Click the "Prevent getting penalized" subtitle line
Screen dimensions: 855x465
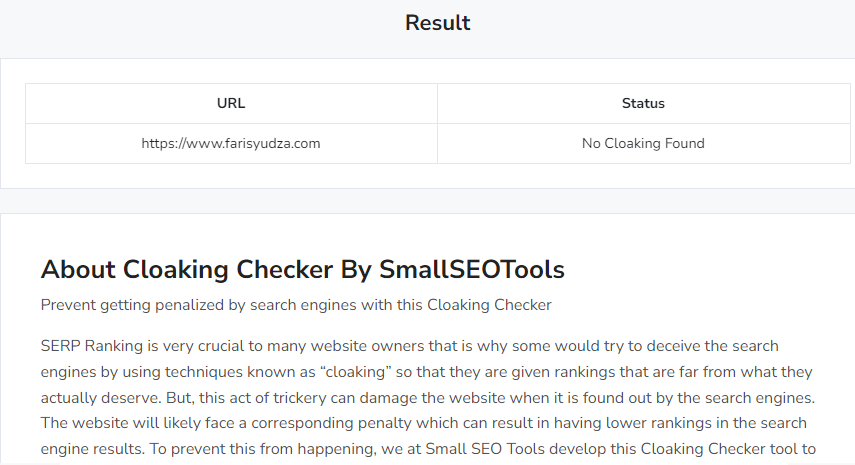[x=296, y=304]
